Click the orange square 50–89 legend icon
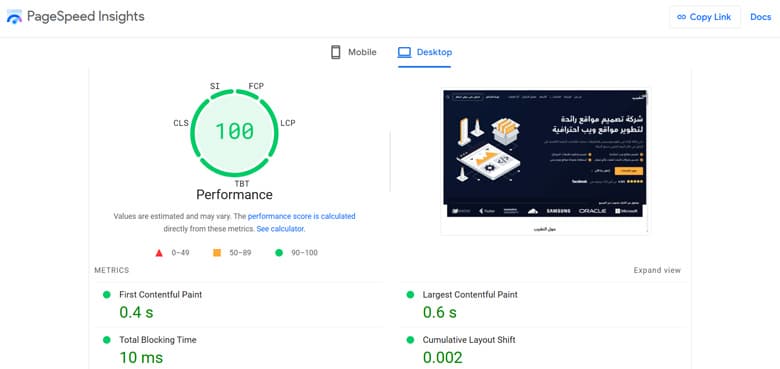This screenshot has width=780, height=369. (217, 253)
